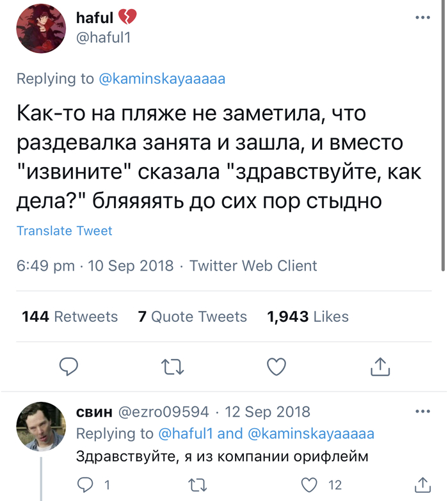This screenshot has width=448, height=501.
Task: Like haful's tweet with heart icon
Action: point(276,366)
